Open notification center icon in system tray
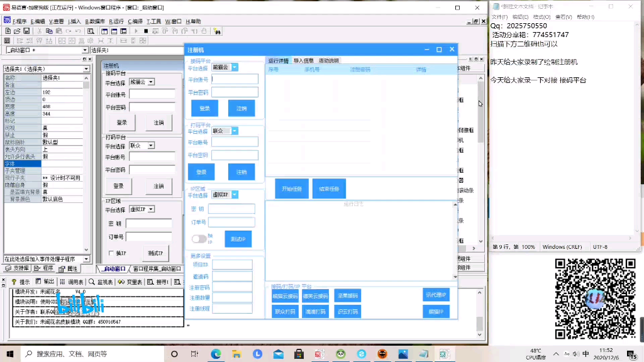Image resolution: width=644 pixels, height=362 pixels. click(x=631, y=354)
